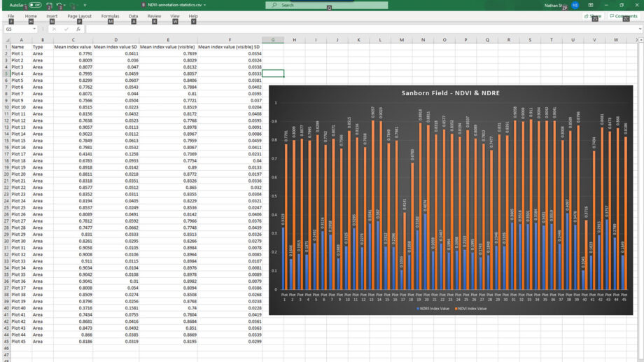Viewport: 644px width, 362px height.
Task: Click the Share button
Action: point(593,16)
